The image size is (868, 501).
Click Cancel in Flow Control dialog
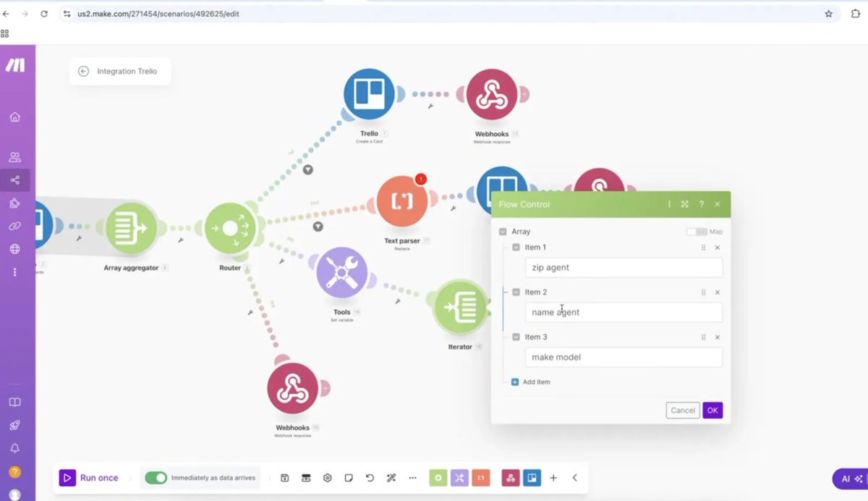click(x=683, y=410)
